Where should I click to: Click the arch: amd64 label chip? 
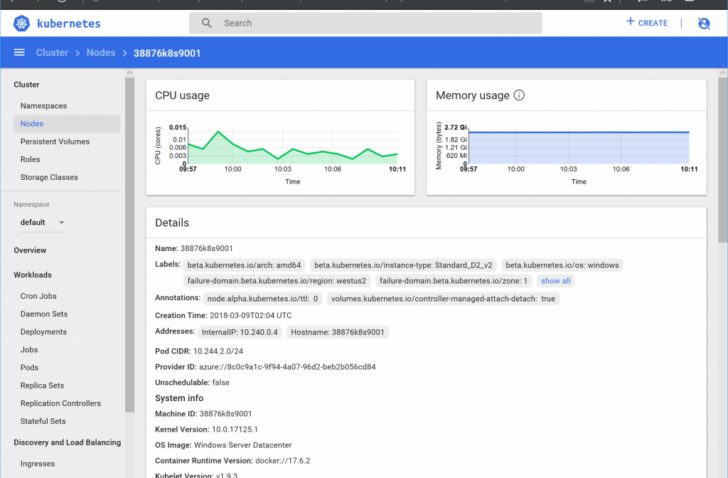tap(244, 265)
